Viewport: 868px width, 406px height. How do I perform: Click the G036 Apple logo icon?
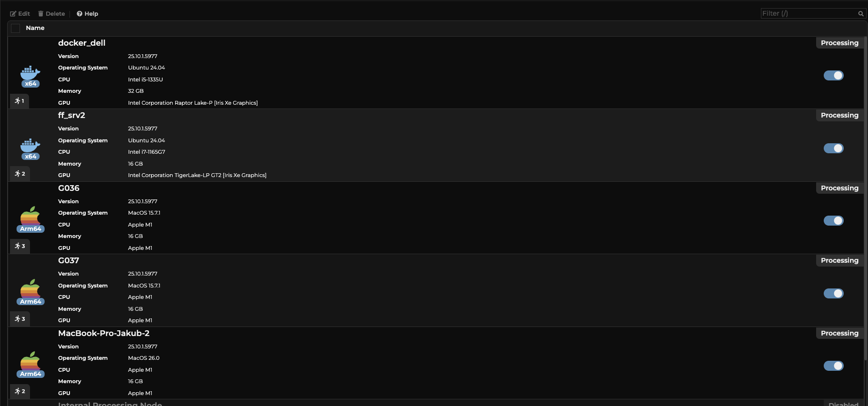(x=30, y=217)
